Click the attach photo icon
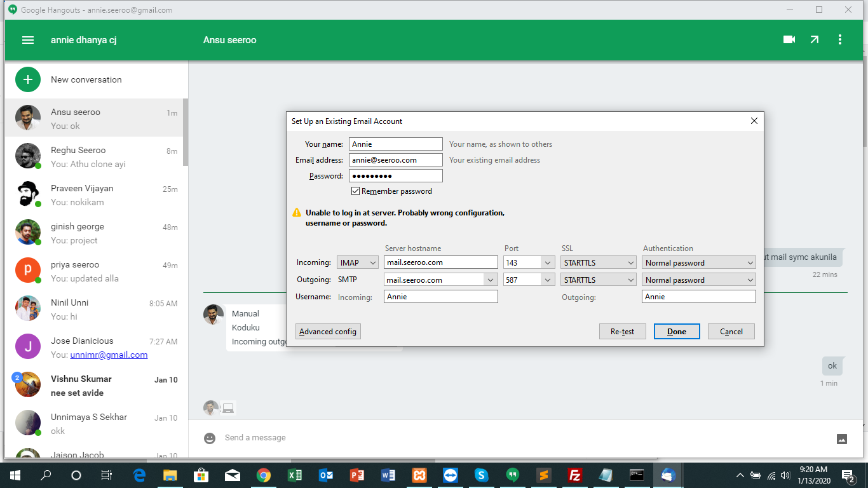Image resolution: width=868 pixels, height=488 pixels. tap(842, 438)
